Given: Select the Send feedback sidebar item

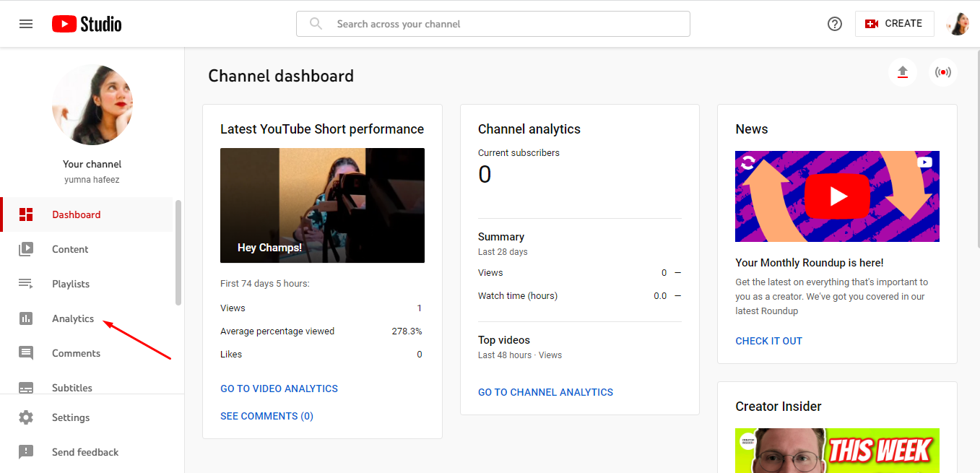Looking at the screenshot, I should coord(85,452).
